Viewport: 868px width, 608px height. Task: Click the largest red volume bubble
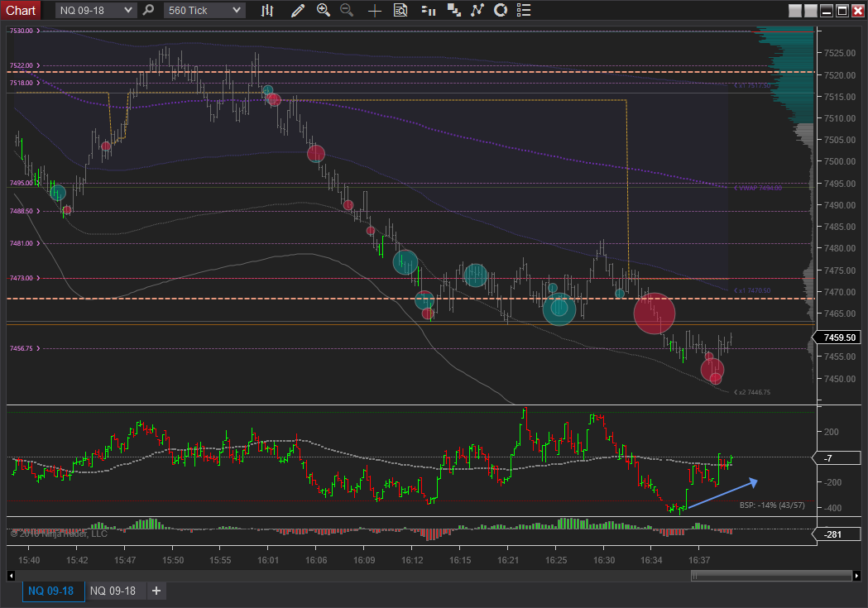point(655,314)
